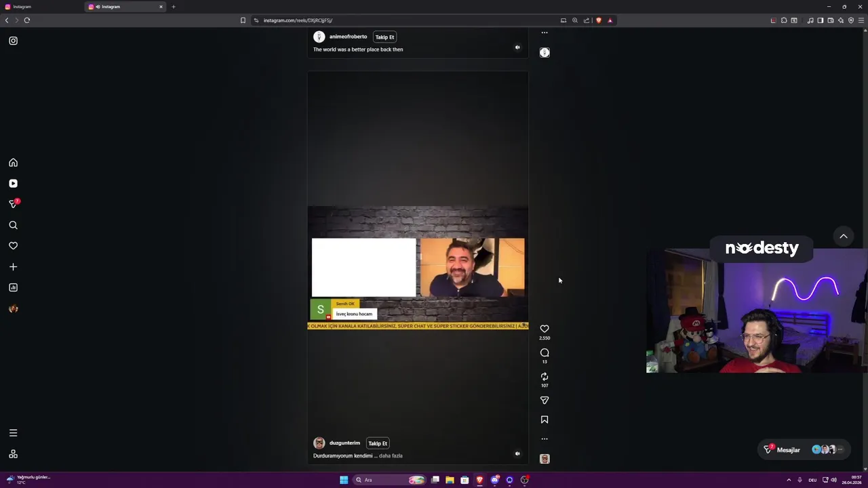Open Leo AI sparkle icon
The height and width of the screenshot is (488, 868).
(x=841, y=20)
